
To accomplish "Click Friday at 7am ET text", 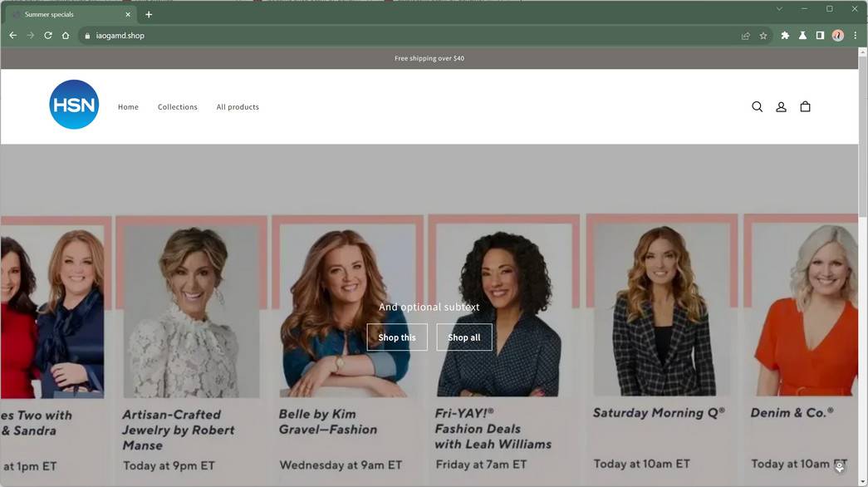I will click(481, 465).
